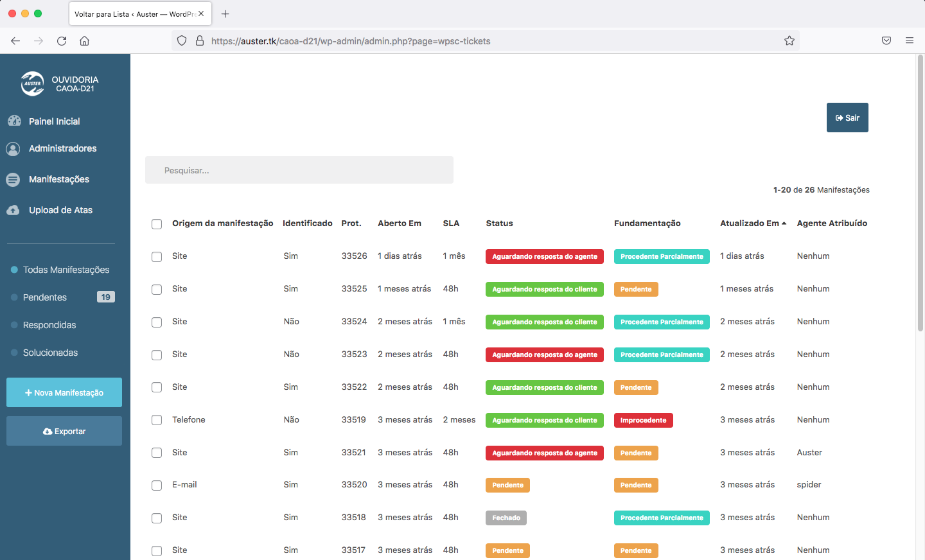Viewport: 925px width, 560px height.
Task: Click the Manifestações sidebar icon
Action: [13, 180]
